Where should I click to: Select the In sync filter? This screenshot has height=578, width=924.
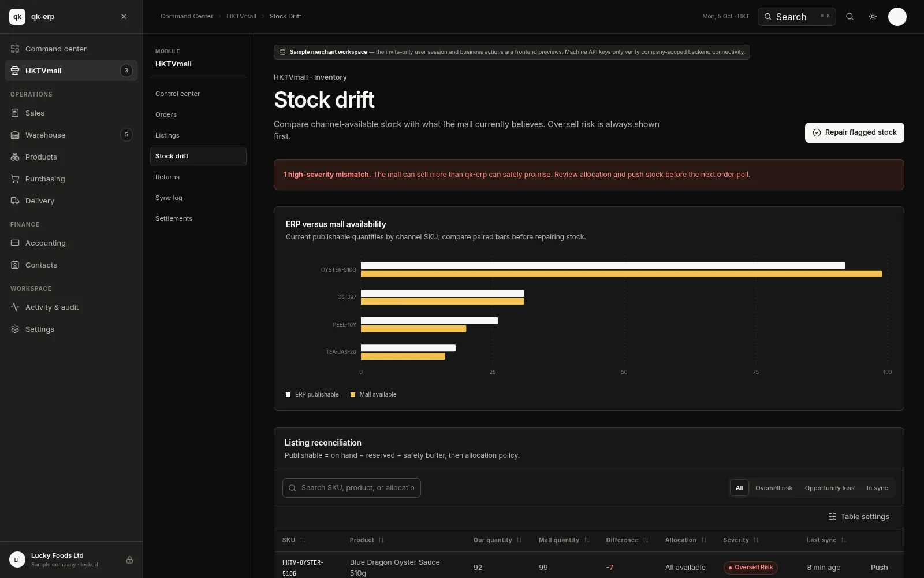[877, 488]
